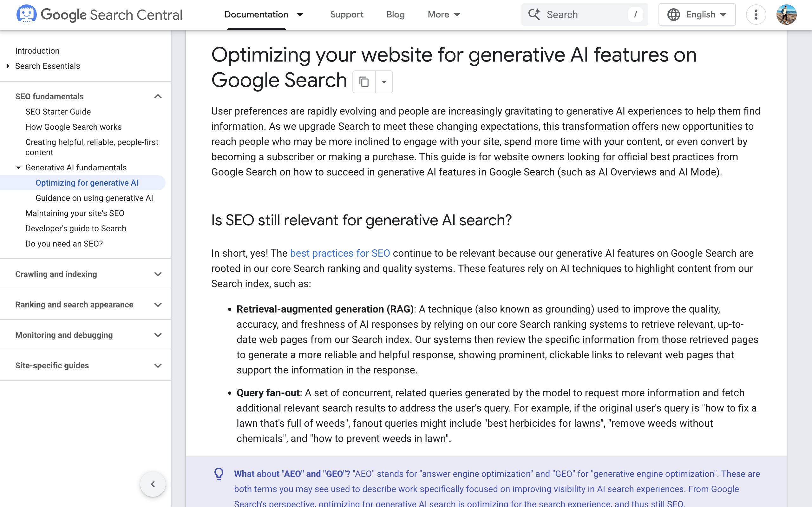The height and width of the screenshot is (507, 812).
Task: Click the slash shortcut key badge in search
Action: (x=635, y=14)
